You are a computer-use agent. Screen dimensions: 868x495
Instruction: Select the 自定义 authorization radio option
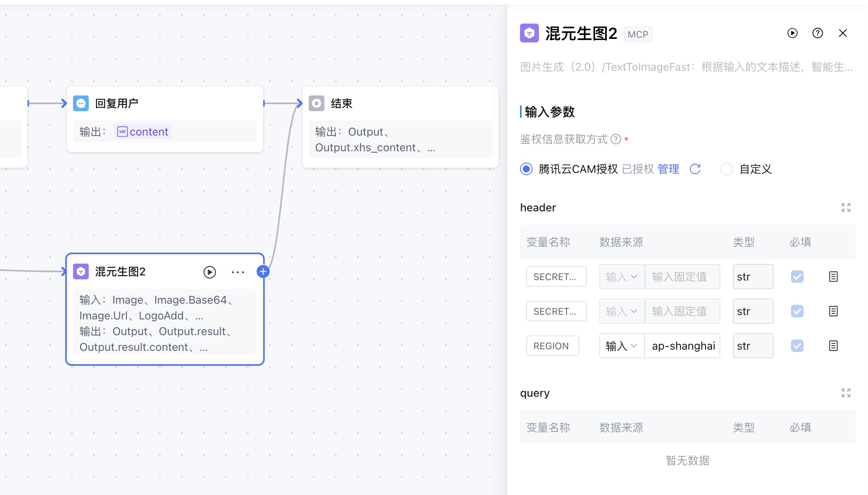pyautogui.click(x=726, y=169)
